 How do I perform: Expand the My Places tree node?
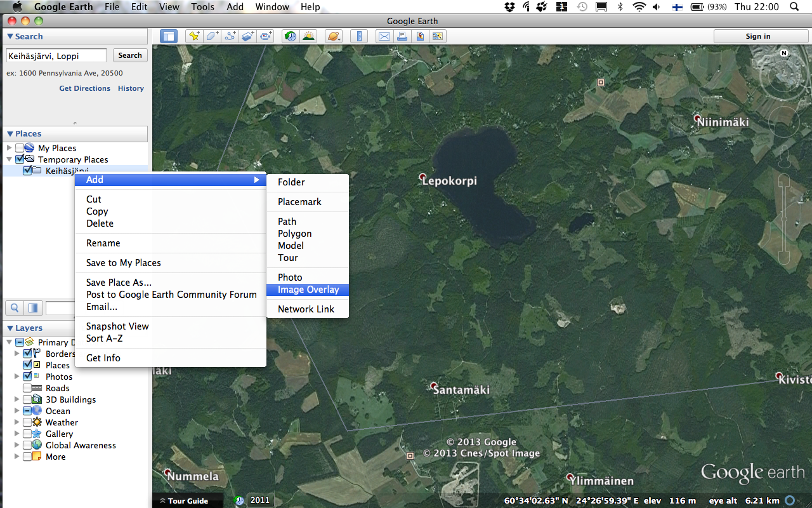(10, 148)
